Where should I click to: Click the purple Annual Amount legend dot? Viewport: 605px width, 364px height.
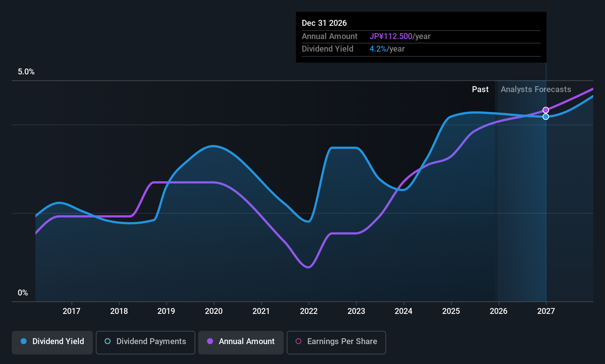coord(210,341)
